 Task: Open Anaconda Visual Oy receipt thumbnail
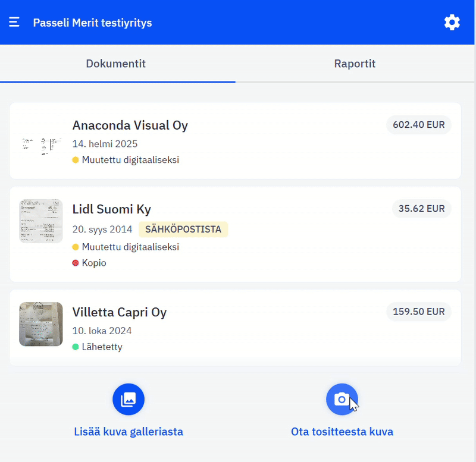pyautogui.click(x=41, y=141)
